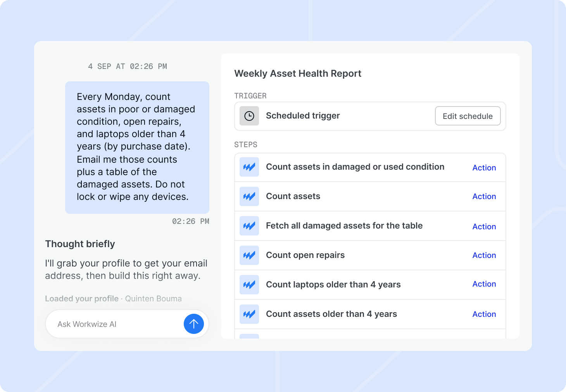
Task: Click the Thought briefly heading
Action: (x=80, y=244)
